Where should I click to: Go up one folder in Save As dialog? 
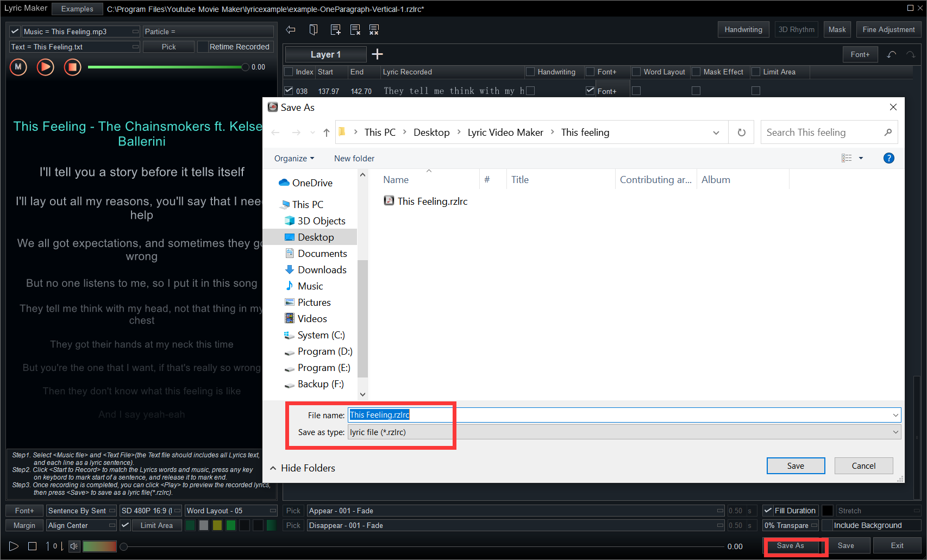tap(326, 133)
